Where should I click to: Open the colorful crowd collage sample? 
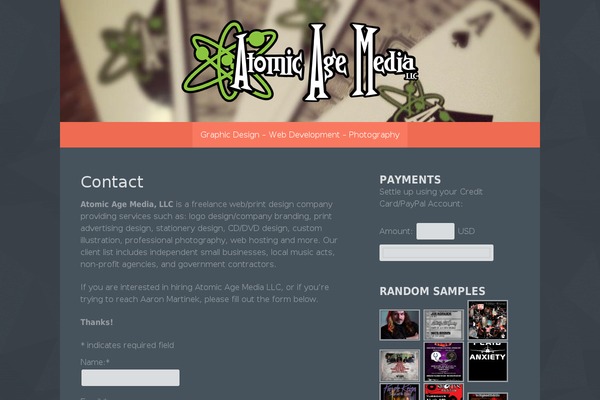click(488, 320)
